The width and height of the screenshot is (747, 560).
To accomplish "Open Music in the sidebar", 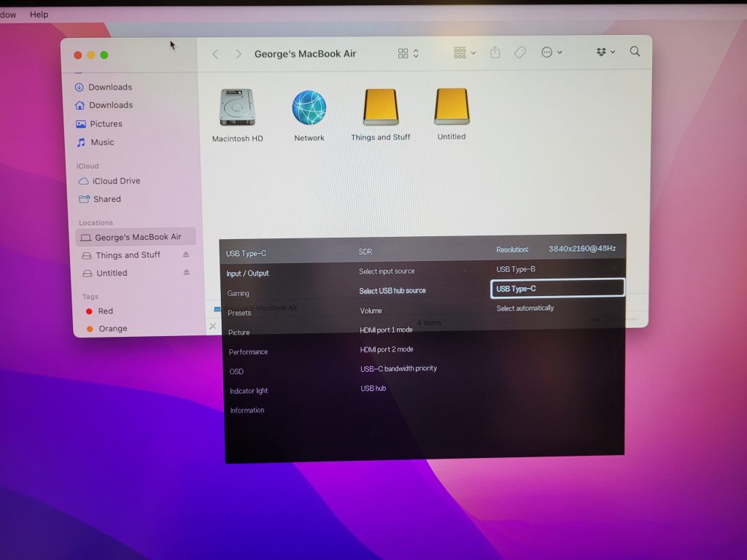I will click(x=96, y=142).
